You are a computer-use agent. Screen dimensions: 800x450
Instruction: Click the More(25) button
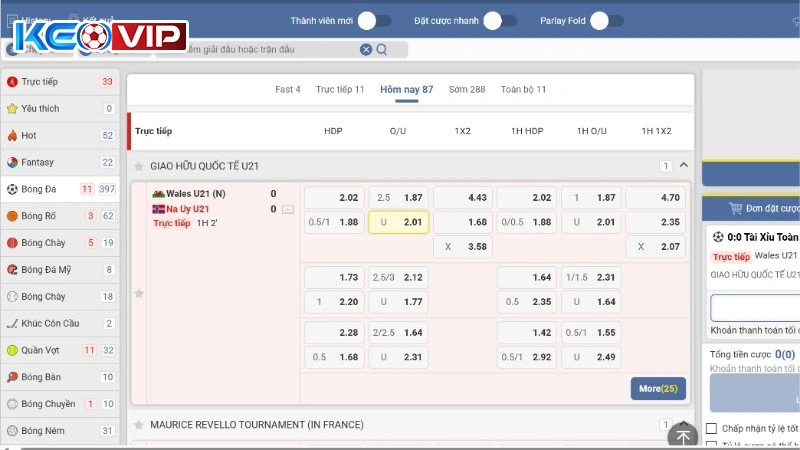pyautogui.click(x=658, y=388)
